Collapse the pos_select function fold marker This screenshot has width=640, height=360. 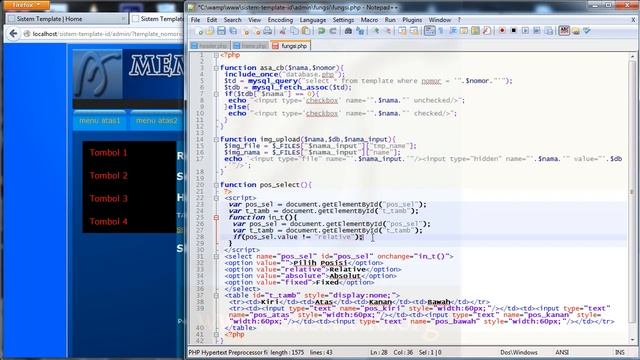pos(216,185)
